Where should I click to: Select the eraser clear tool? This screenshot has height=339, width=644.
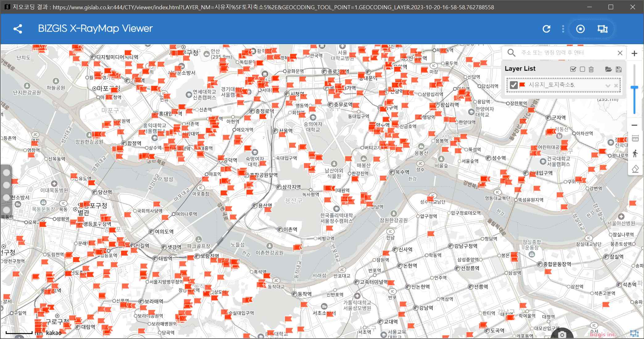pyautogui.click(x=635, y=169)
